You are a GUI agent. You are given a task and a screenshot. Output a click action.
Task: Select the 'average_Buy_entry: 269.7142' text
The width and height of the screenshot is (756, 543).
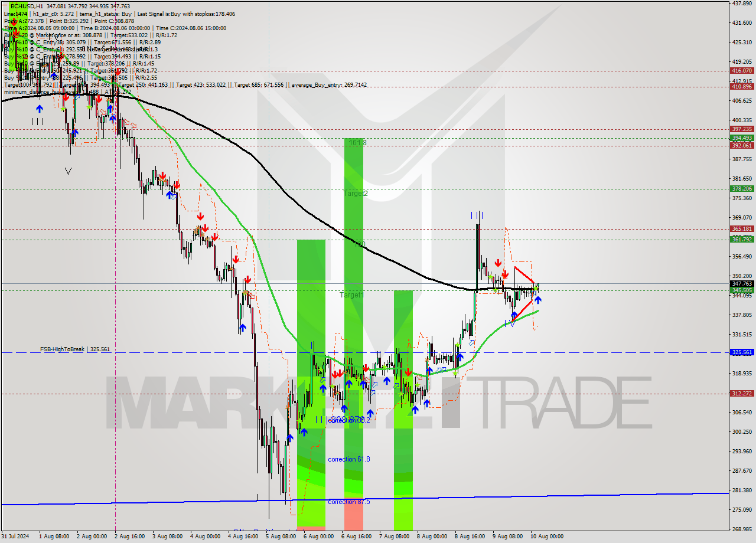(328, 85)
